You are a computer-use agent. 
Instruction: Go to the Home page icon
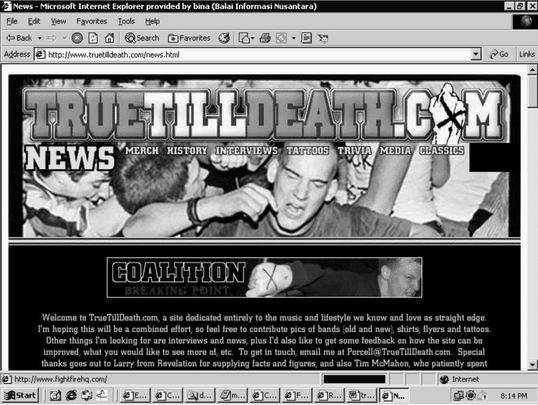coord(109,38)
